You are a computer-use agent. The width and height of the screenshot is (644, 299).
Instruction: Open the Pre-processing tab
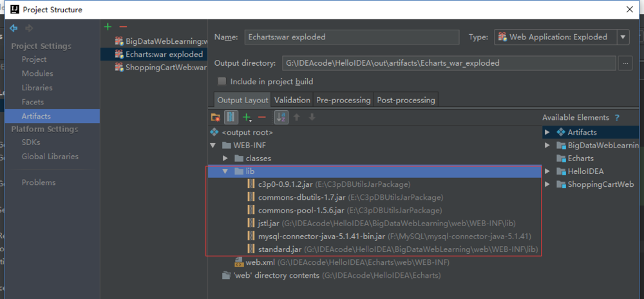(x=343, y=100)
